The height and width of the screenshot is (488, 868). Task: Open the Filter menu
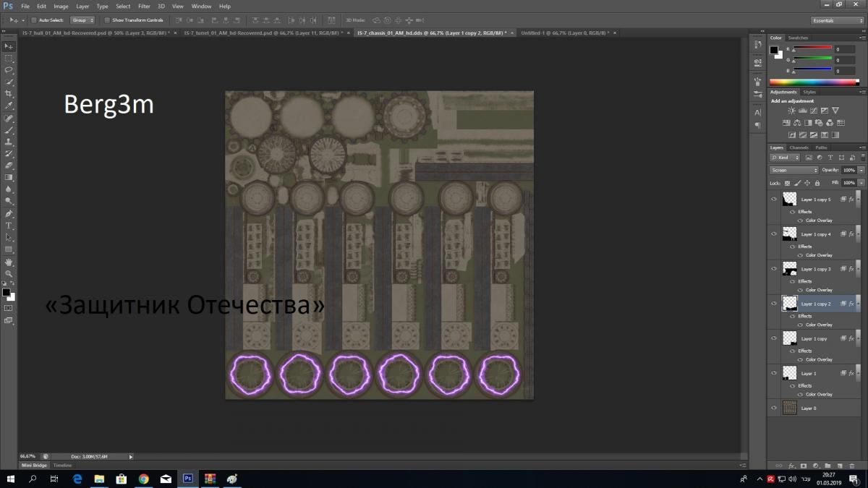144,6
